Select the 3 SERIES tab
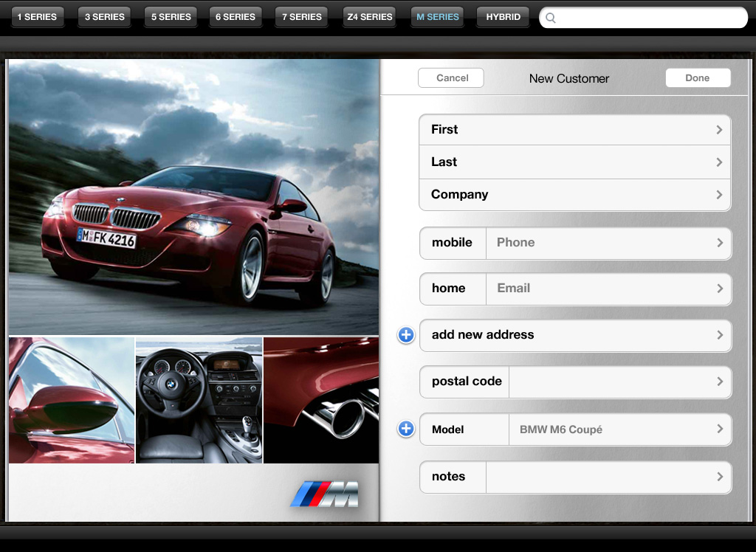756x552 pixels. tap(105, 17)
